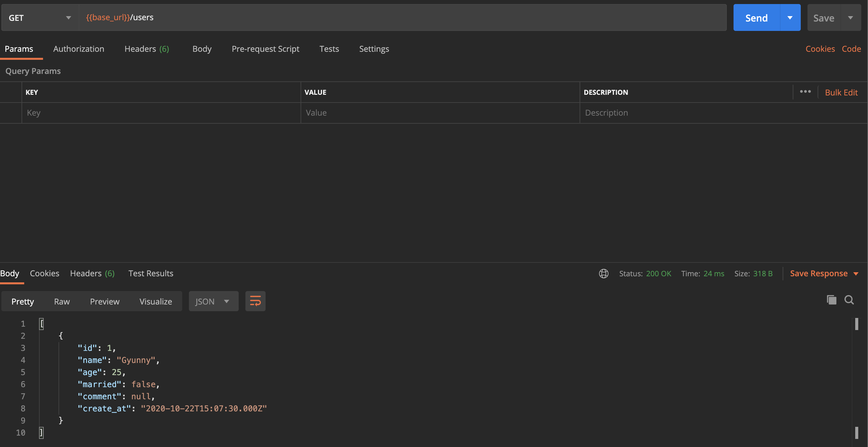Open the three-dots column options
The height and width of the screenshot is (447, 868).
pos(805,92)
